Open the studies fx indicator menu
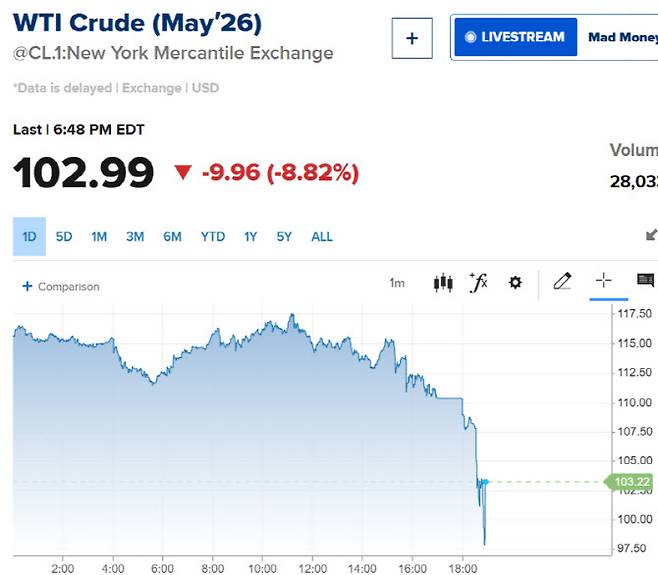 click(479, 283)
